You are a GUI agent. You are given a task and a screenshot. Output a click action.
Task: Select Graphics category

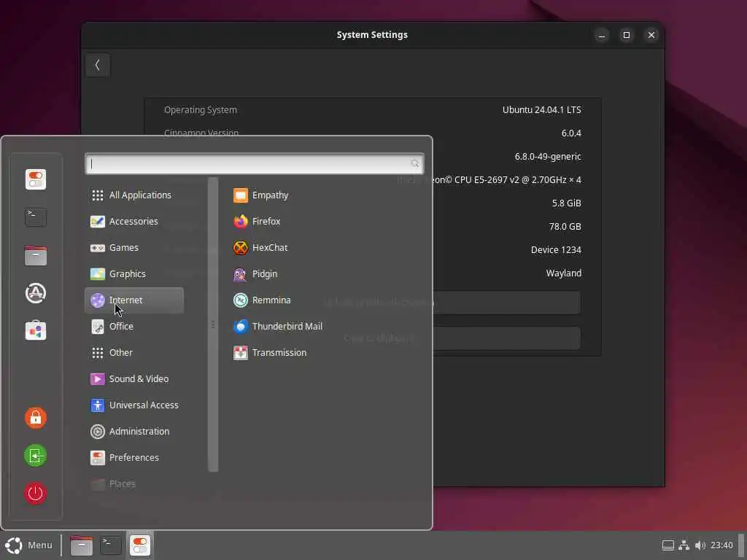click(x=134, y=274)
